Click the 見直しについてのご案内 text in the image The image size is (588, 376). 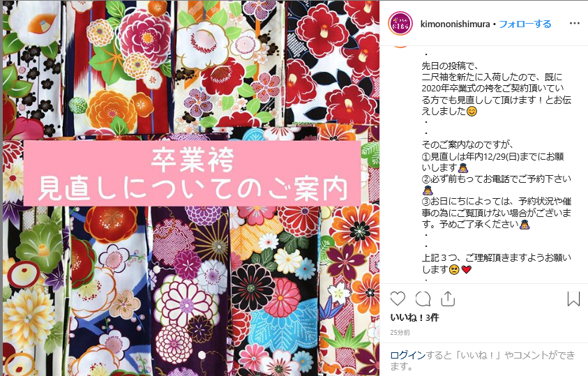pyautogui.click(x=193, y=188)
